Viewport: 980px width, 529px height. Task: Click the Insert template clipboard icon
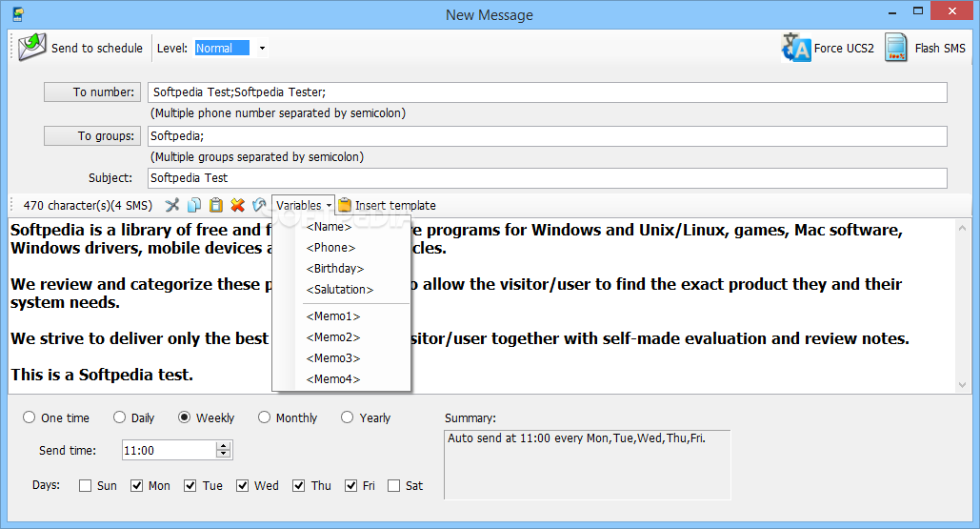345,205
